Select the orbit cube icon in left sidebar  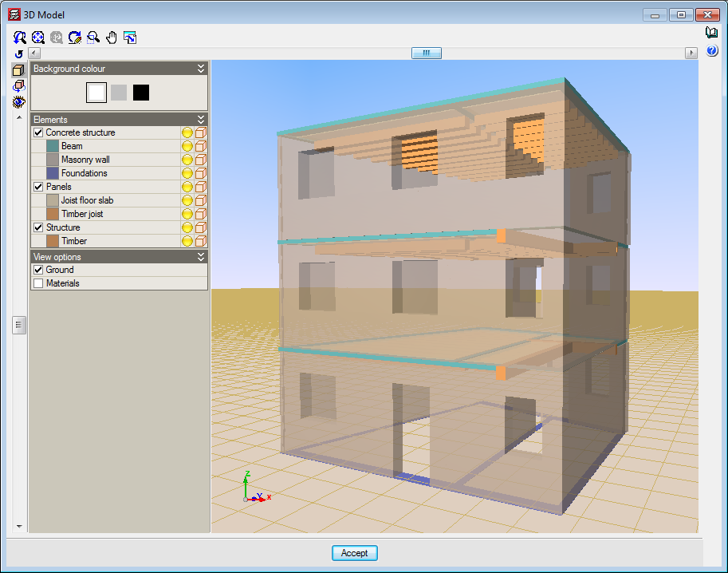[19, 85]
